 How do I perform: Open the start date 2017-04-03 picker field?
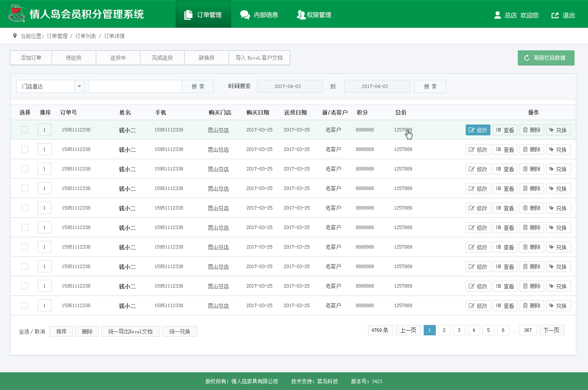(290, 86)
